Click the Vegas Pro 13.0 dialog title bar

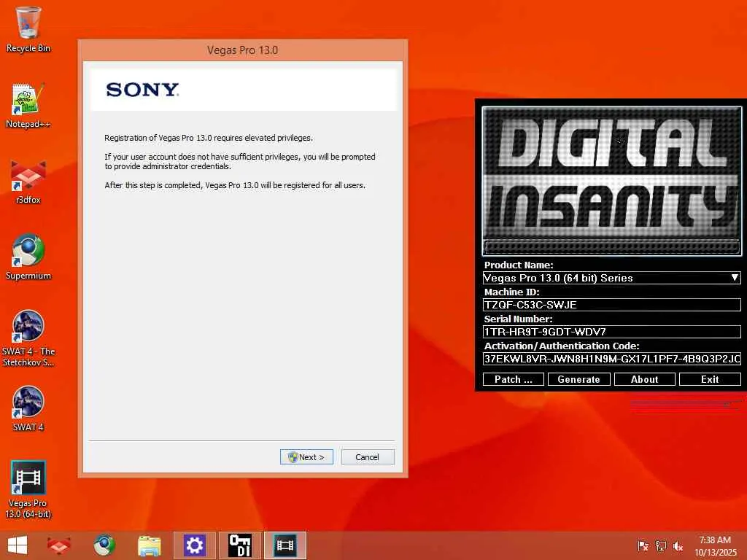(242, 50)
